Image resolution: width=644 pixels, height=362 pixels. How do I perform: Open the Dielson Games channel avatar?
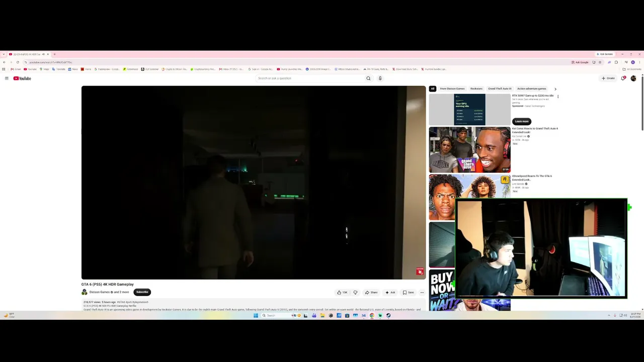[x=85, y=292]
